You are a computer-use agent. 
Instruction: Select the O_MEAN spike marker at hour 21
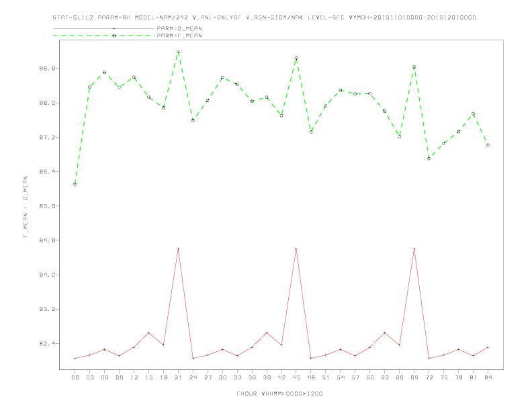(x=178, y=249)
